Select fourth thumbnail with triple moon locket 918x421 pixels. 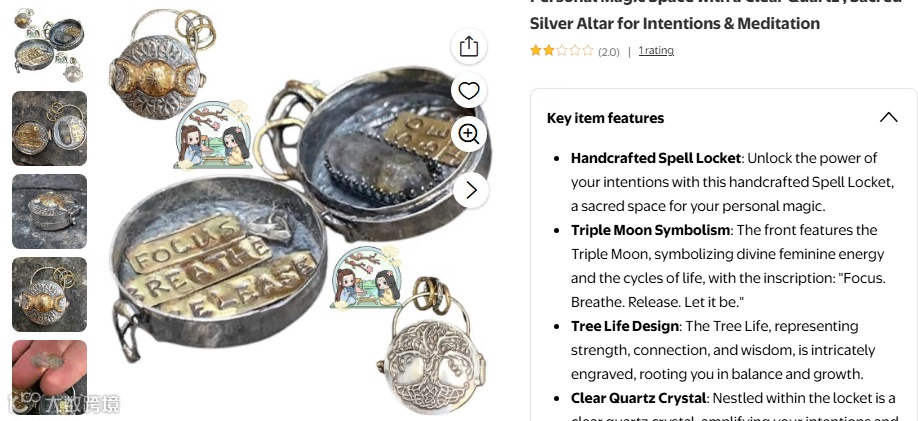pos(49,295)
